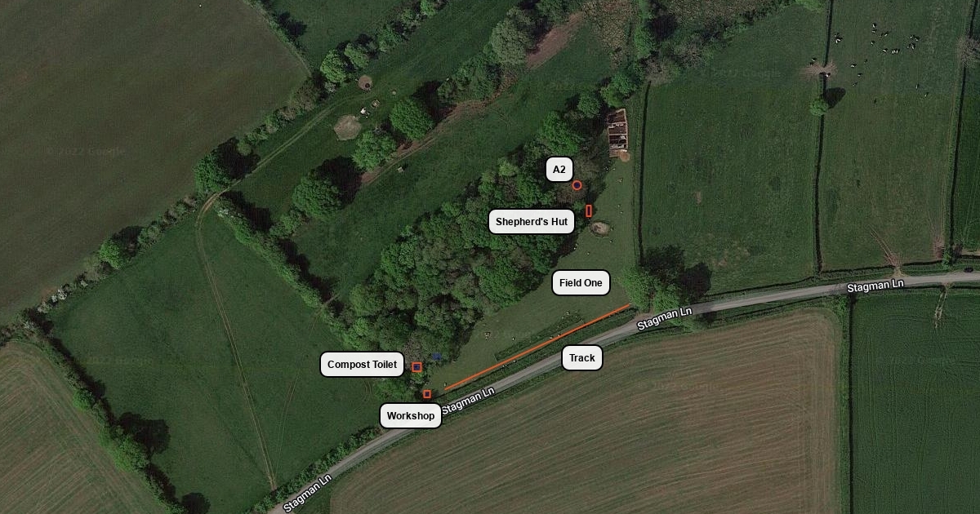980x514 pixels.
Task: Click the brown building north of A2
Action: [x=617, y=133]
